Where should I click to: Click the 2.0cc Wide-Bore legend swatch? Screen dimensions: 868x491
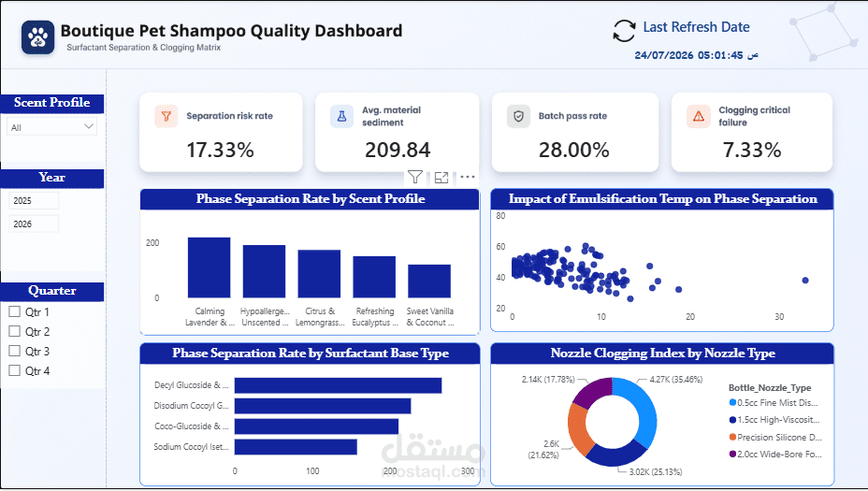coord(732,454)
